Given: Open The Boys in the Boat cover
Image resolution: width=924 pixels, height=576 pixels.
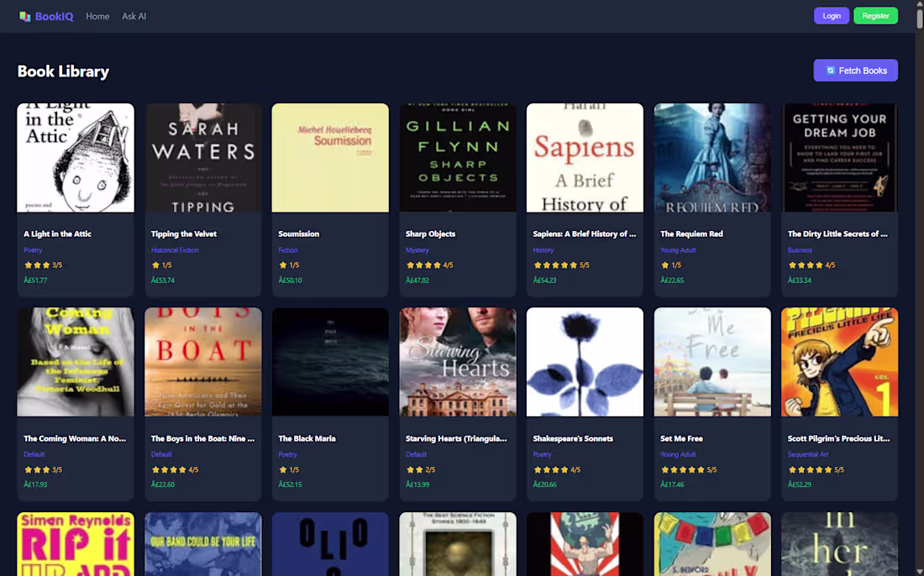Looking at the screenshot, I should 203,362.
